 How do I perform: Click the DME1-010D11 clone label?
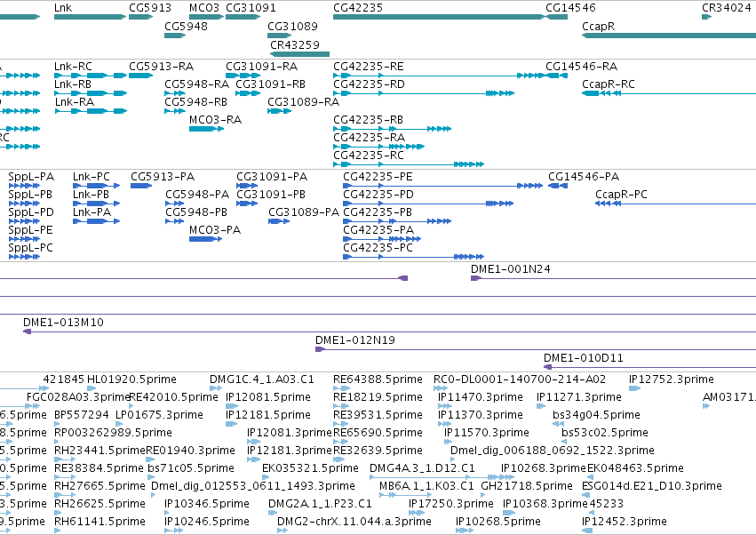click(584, 358)
